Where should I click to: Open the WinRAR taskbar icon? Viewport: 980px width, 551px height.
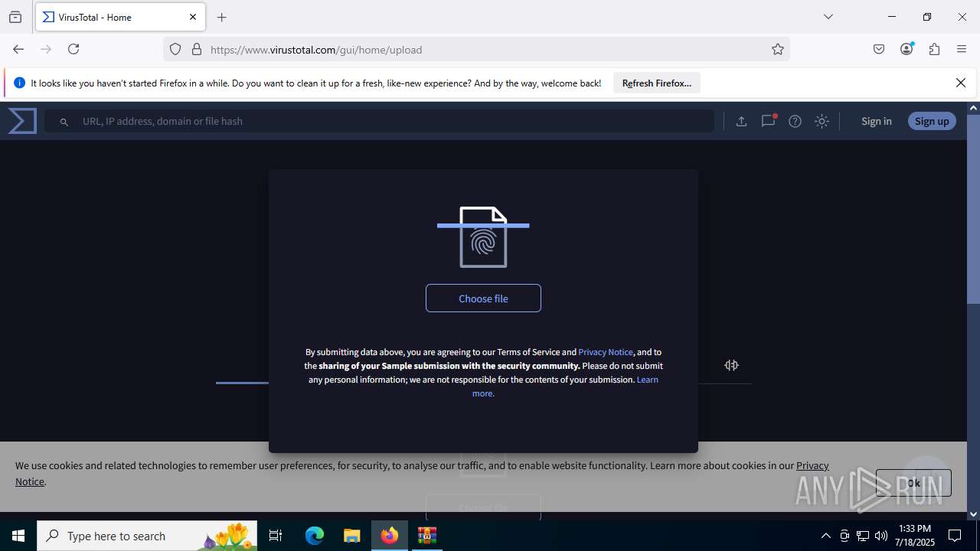426,536
